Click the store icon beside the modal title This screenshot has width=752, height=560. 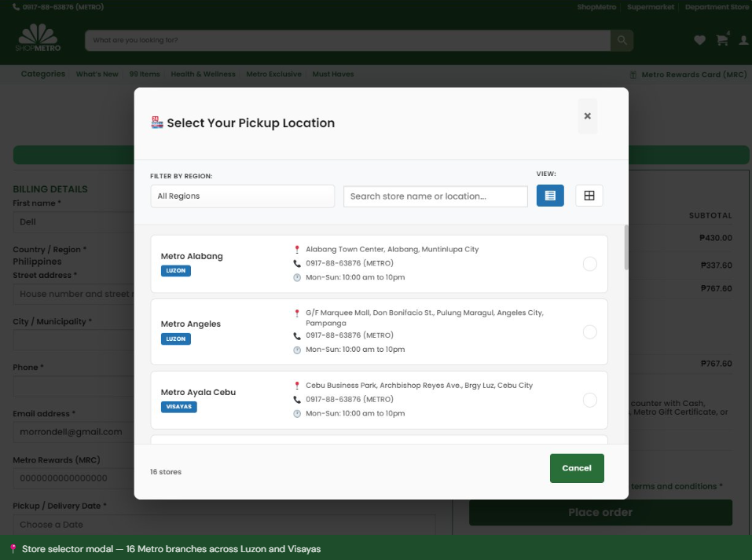coord(157,123)
